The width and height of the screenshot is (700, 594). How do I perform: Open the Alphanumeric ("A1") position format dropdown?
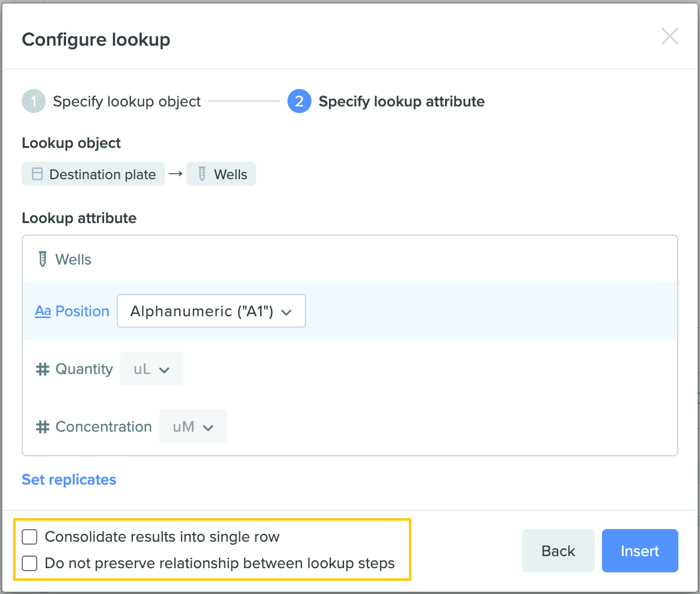coord(211,311)
